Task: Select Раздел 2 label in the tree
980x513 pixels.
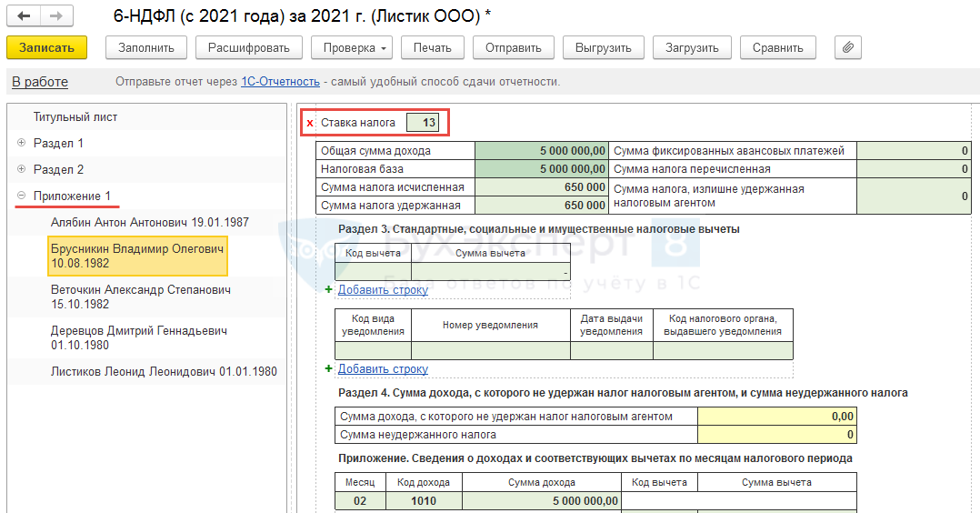Action: tap(58, 169)
